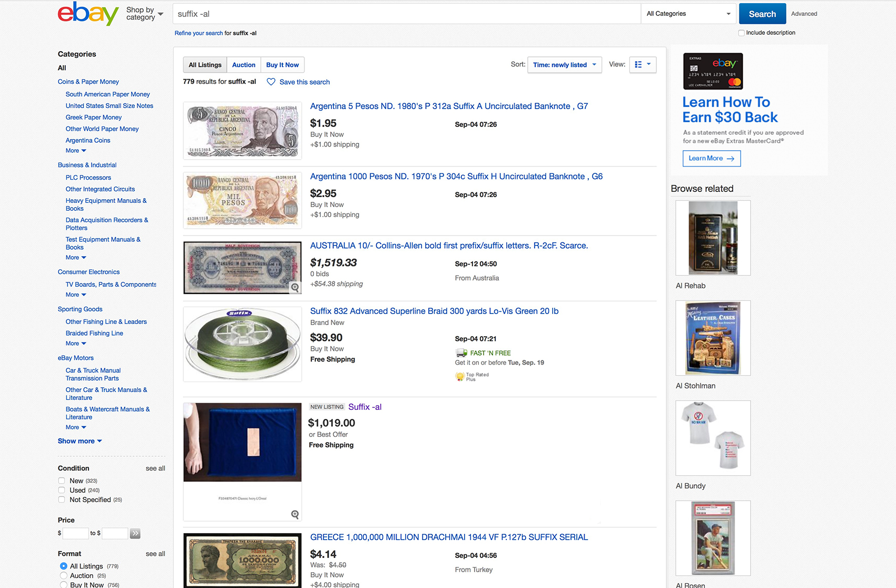Select Buy It Now format radio button

click(x=63, y=585)
